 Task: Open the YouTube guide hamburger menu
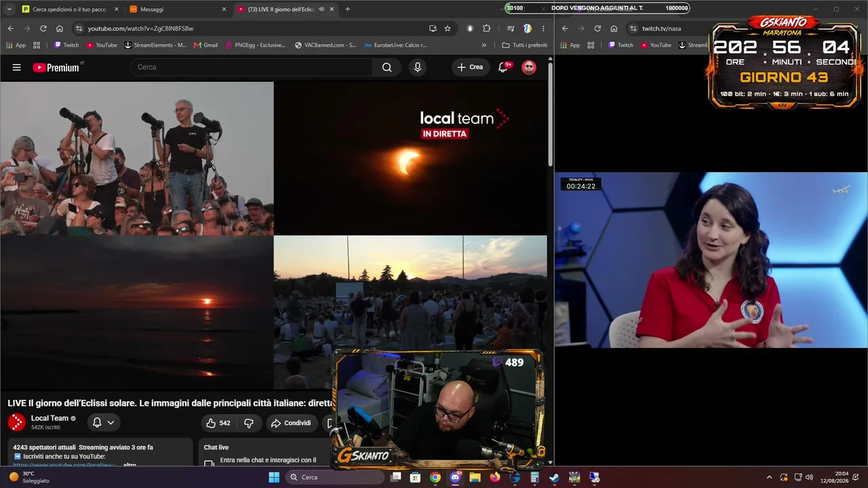point(17,67)
